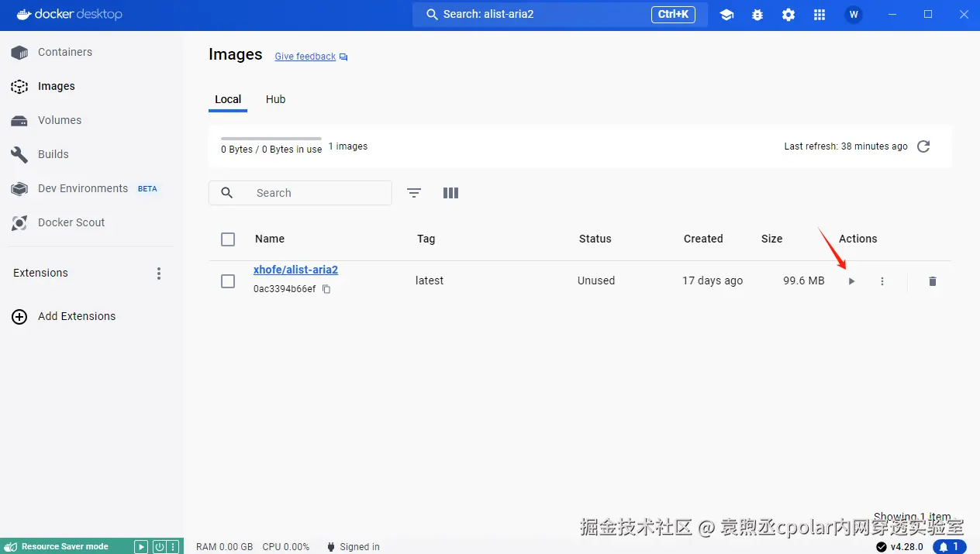Click the '0ac3394b66ef' image ID text
Image resolution: width=980 pixels, height=554 pixels.
point(285,289)
